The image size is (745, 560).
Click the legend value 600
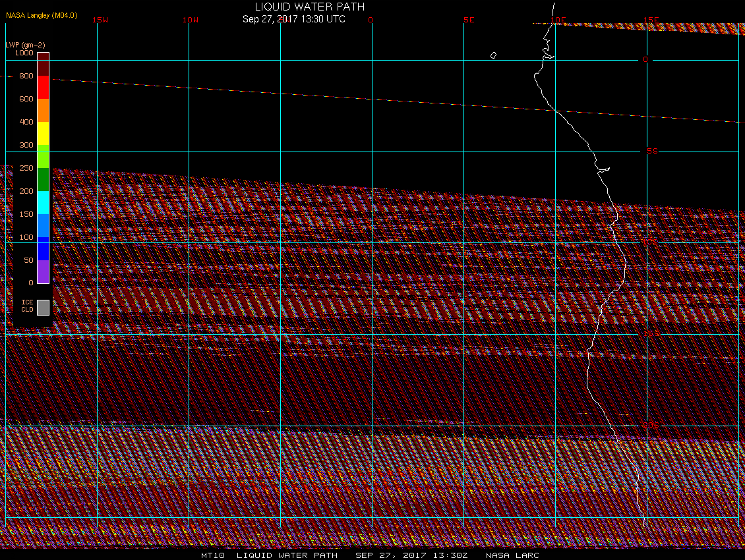(26, 99)
